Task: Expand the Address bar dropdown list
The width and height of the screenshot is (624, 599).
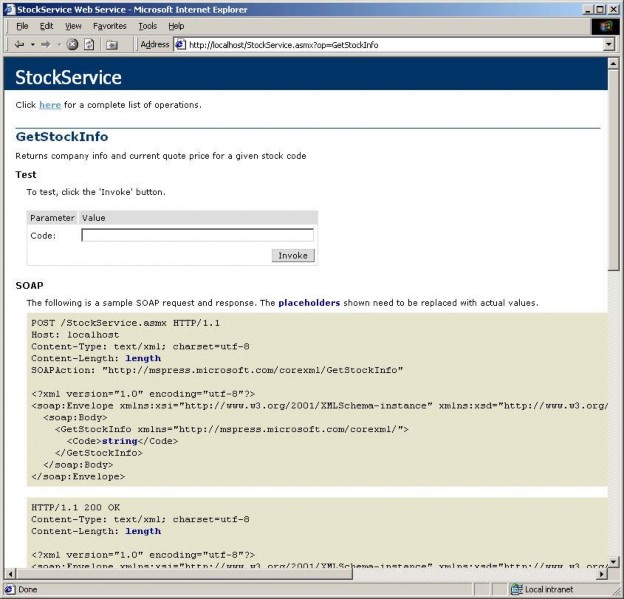Action: (608, 44)
